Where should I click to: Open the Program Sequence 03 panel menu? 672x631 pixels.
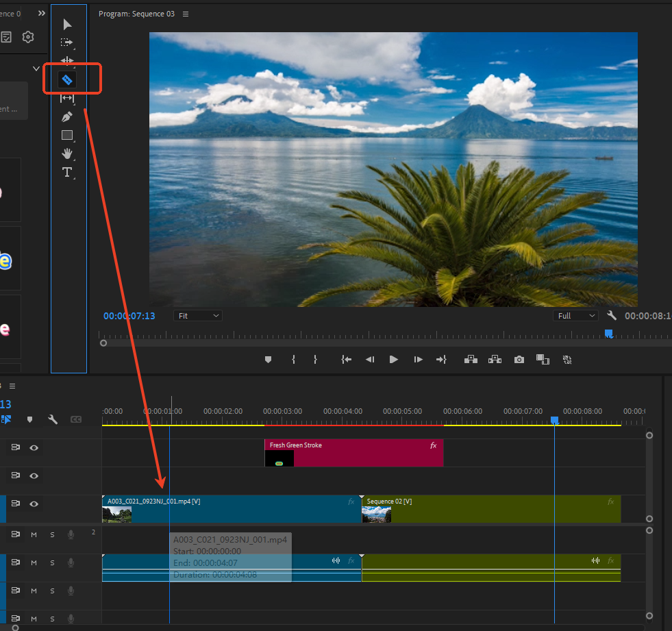[x=185, y=14]
